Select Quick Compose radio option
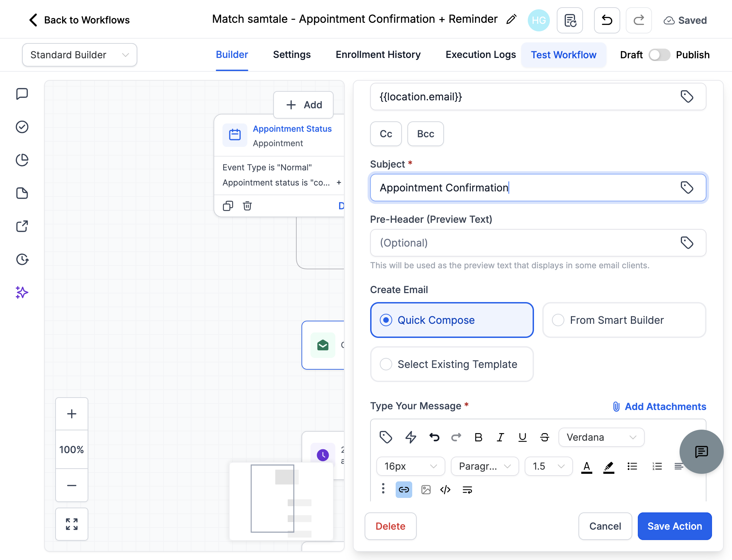The width and height of the screenshot is (732, 560). [452, 320]
